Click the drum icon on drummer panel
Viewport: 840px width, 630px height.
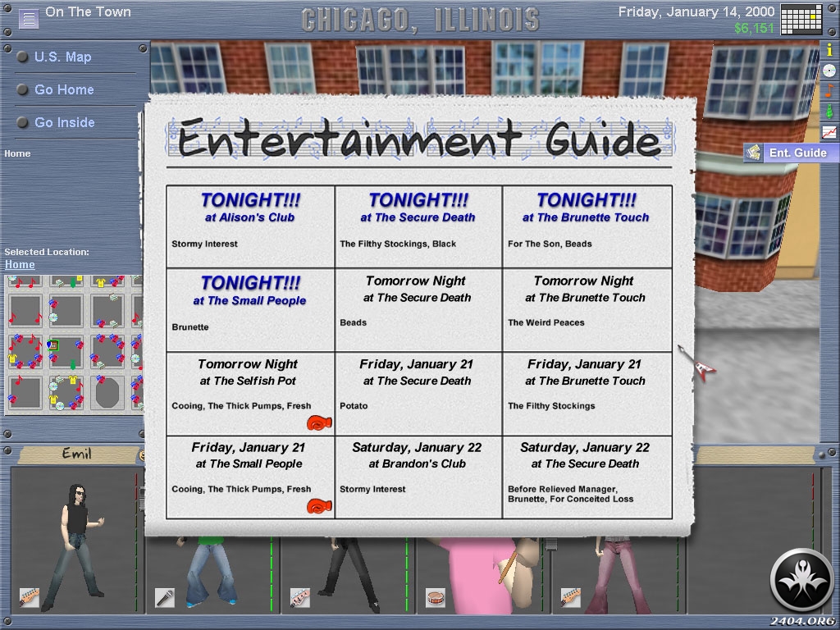pyautogui.click(x=435, y=598)
